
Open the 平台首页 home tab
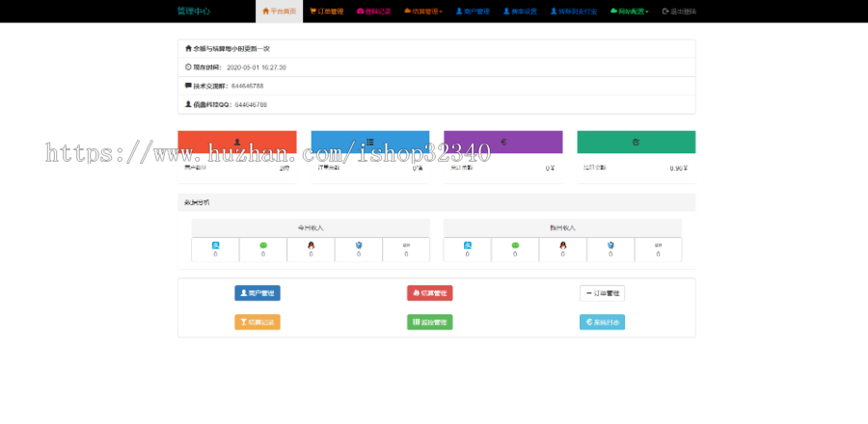(279, 11)
